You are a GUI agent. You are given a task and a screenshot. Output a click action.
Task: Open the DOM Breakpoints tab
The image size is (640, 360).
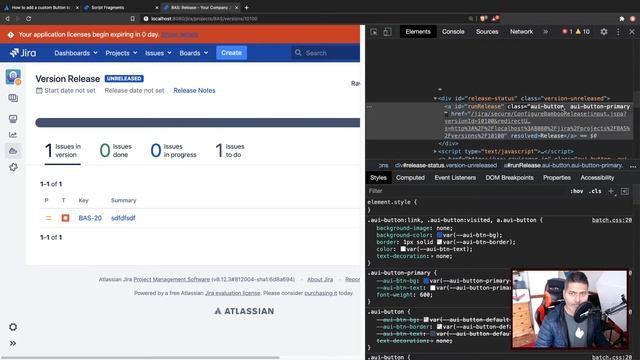pyautogui.click(x=509, y=178)
